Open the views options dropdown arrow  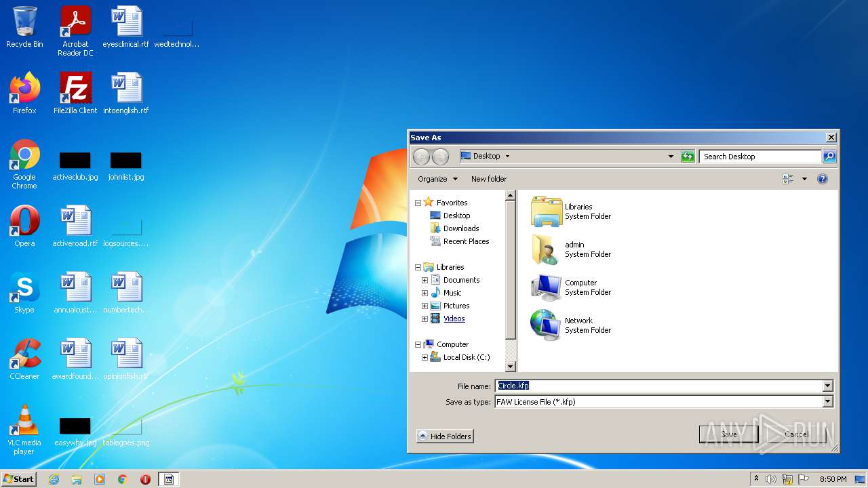click(804, 179)
